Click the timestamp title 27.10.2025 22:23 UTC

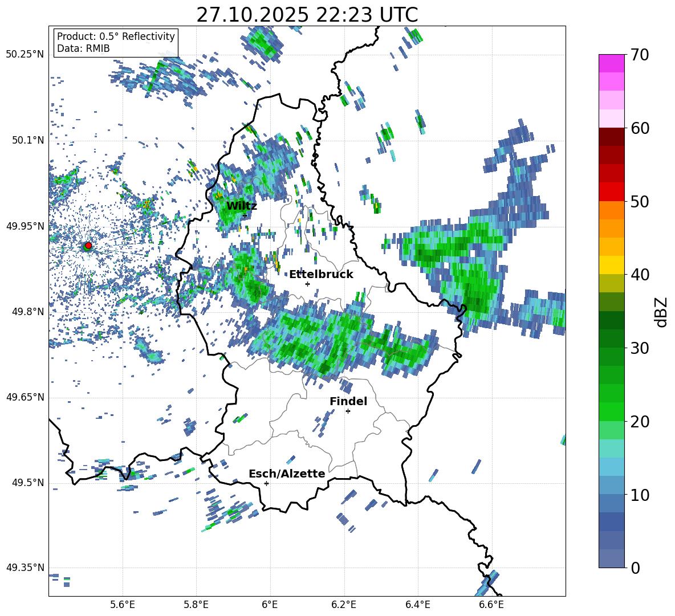coord(307,15)
